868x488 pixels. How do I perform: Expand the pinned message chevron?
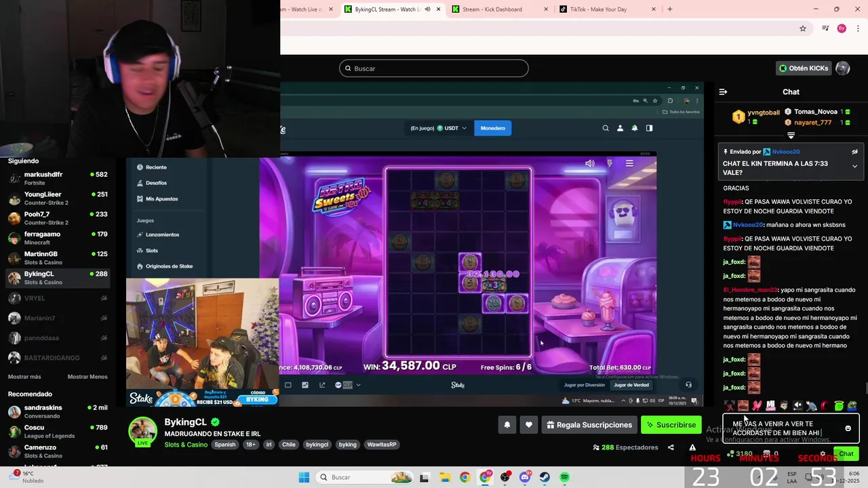[x=854, y=166]
